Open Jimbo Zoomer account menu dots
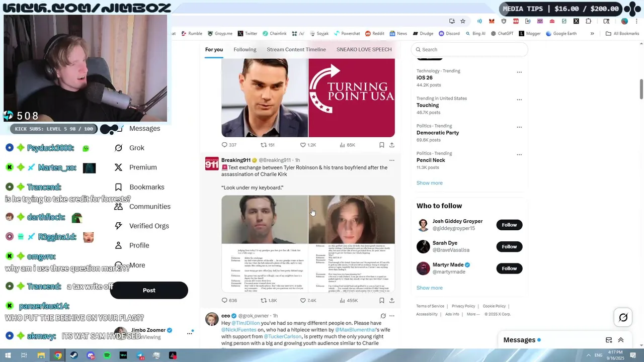Viewport: 644px width, 362px height. 190,333
